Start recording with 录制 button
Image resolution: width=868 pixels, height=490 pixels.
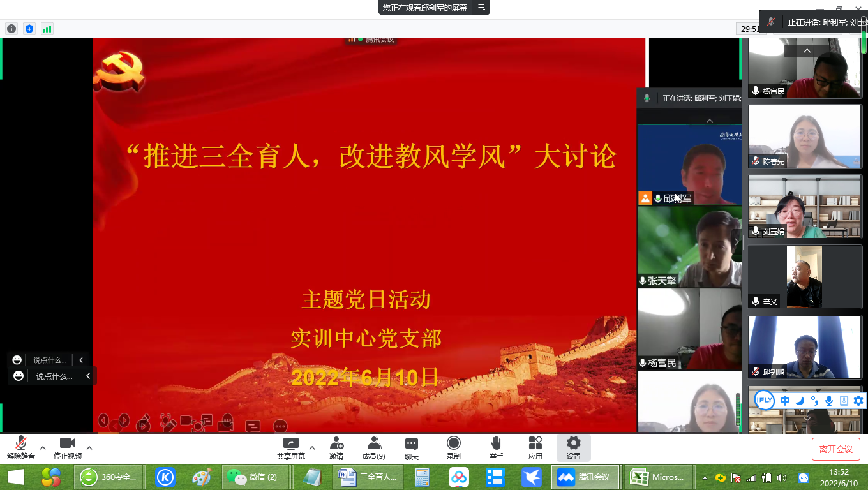(454, 448)
